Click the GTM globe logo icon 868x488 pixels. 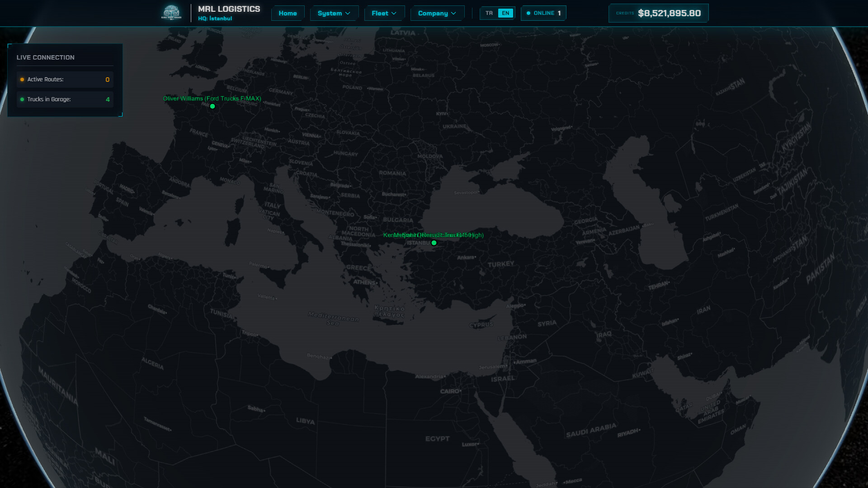tap(171, 13)
